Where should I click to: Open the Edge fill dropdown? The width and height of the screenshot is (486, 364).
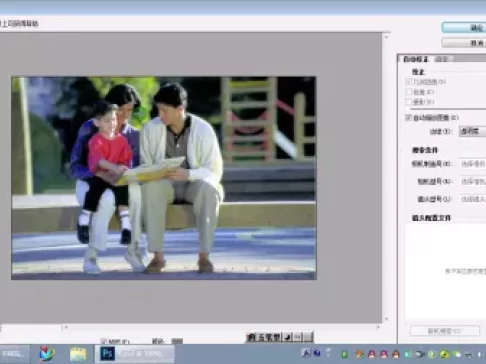point(472,131)
